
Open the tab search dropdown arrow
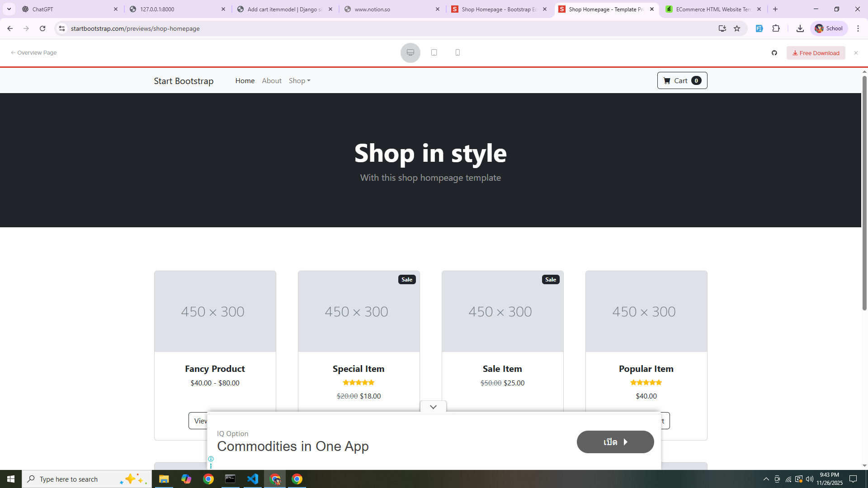(9, 9)
